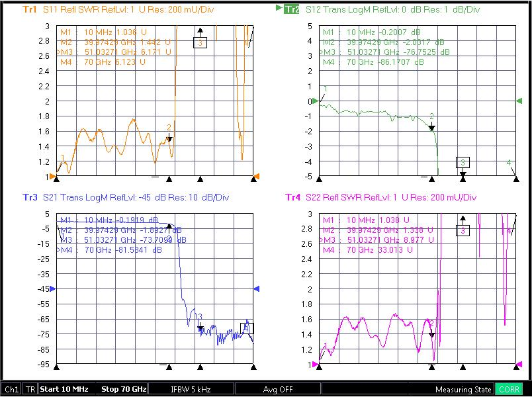Open Start 10 MHz frequency field
The image size is (532, 397).
pyautogui.click(x=64, y=389)
